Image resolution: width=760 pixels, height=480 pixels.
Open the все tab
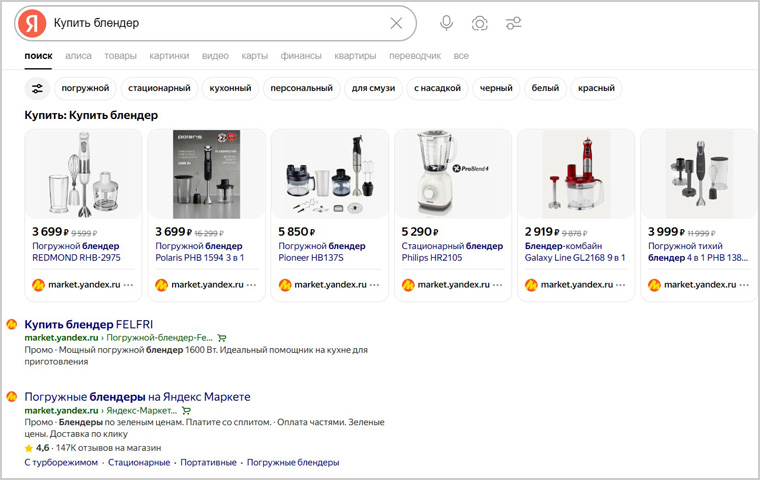coord(461,56)
